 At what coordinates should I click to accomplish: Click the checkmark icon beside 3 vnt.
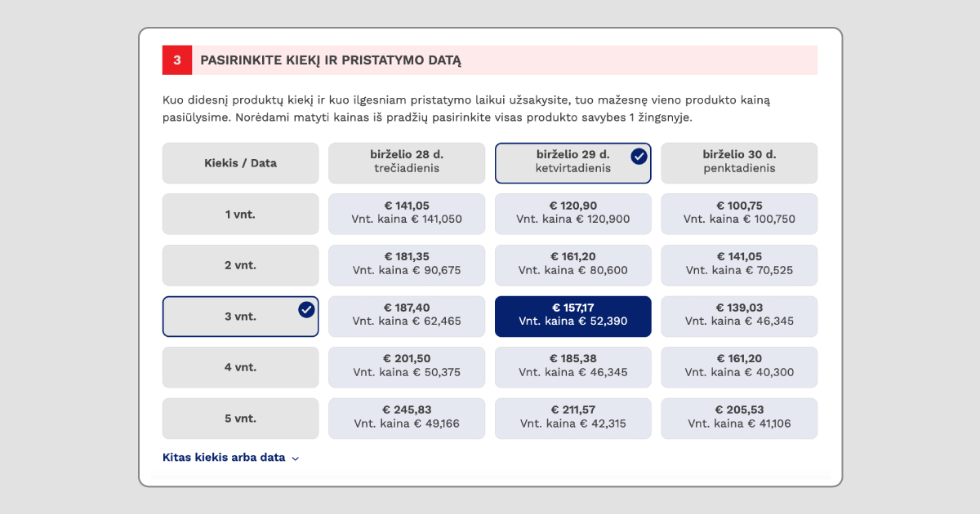[x=305, y=309]
